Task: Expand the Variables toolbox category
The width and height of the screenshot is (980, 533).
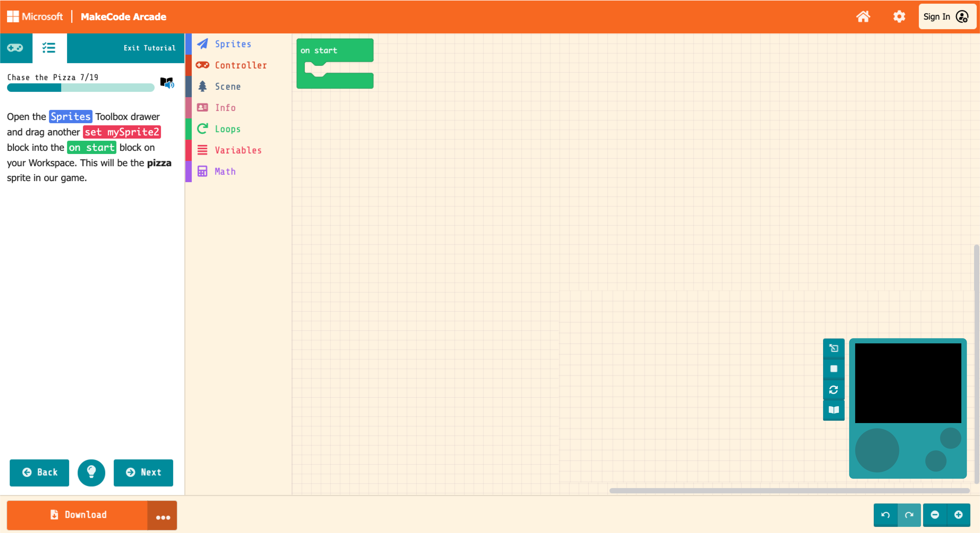Action: click(238, 150)
